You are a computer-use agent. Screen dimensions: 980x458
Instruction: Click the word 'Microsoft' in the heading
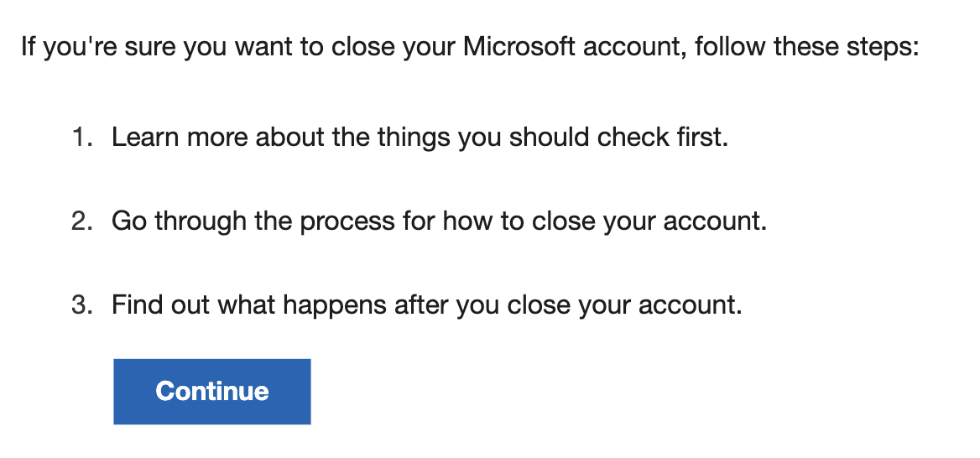point(519,47)
